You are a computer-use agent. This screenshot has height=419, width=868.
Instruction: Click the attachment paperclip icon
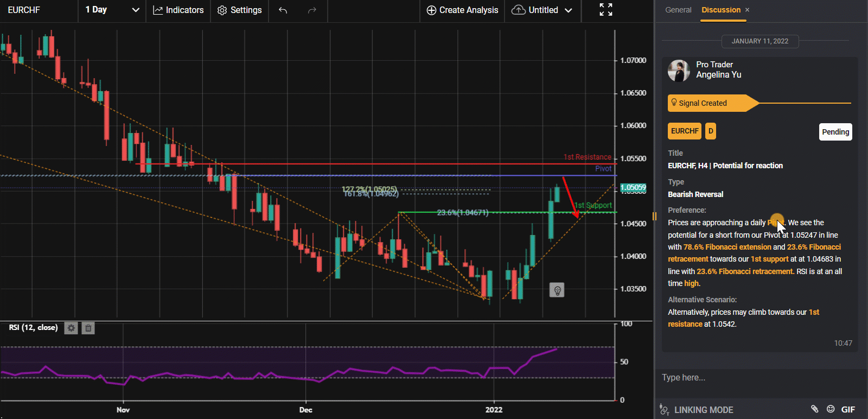pos(814,409)
